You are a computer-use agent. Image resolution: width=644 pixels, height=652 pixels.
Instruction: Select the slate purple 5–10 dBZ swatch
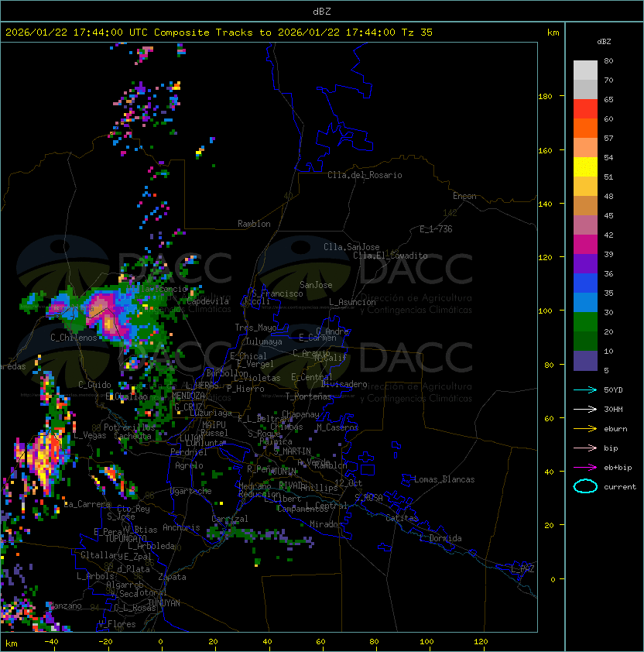(x=585, y=361)
